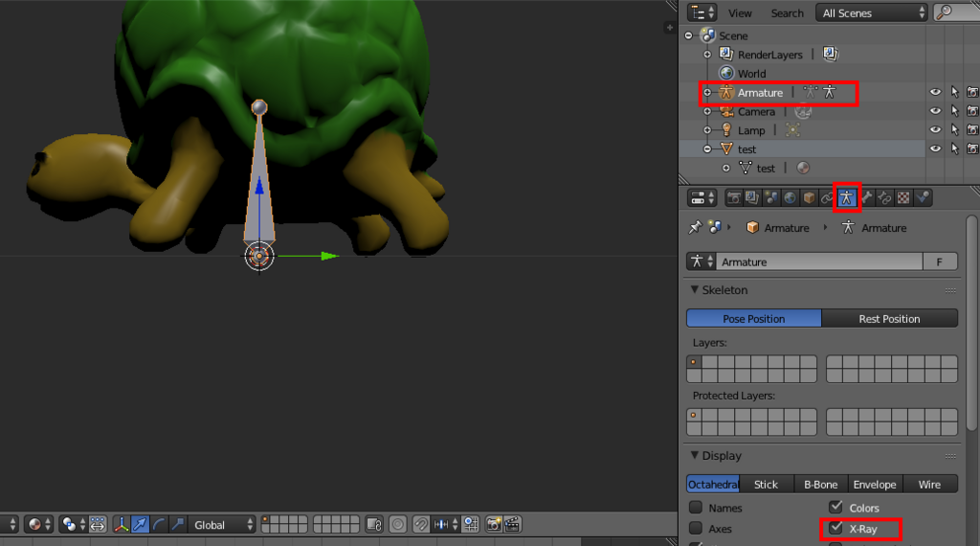Hide test object with its eye icon
Viewport: 980px width, 546px height.
935,148
